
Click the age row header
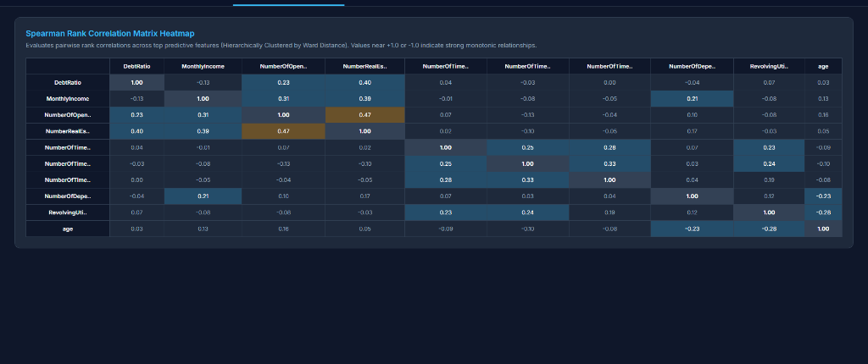[x=68, y=229]
